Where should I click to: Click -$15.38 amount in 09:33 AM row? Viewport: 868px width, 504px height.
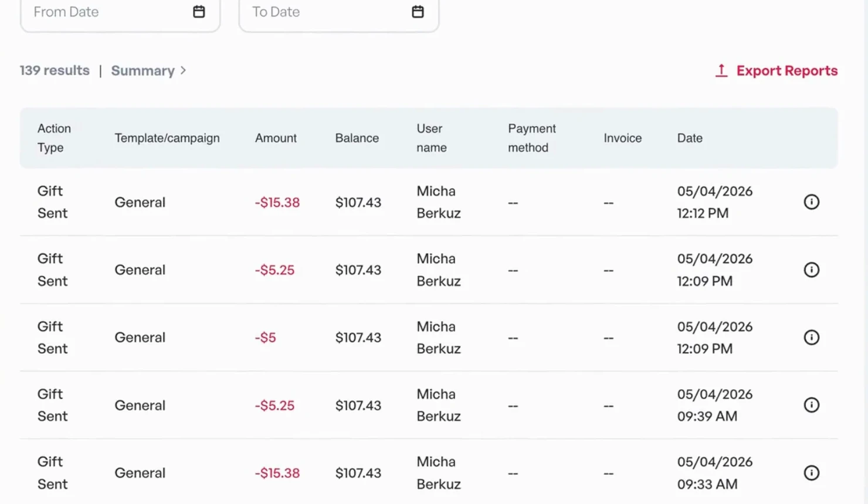277,473
